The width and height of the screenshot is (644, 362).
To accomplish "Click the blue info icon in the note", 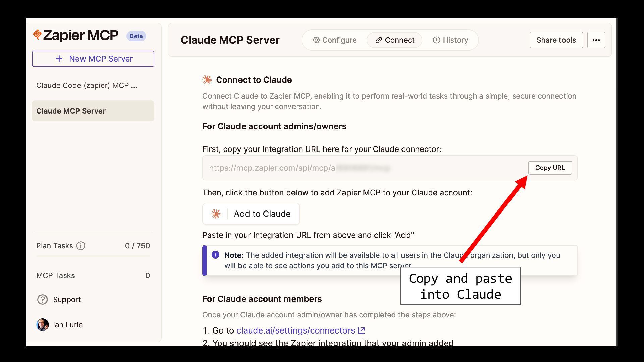I will [215, 255].
